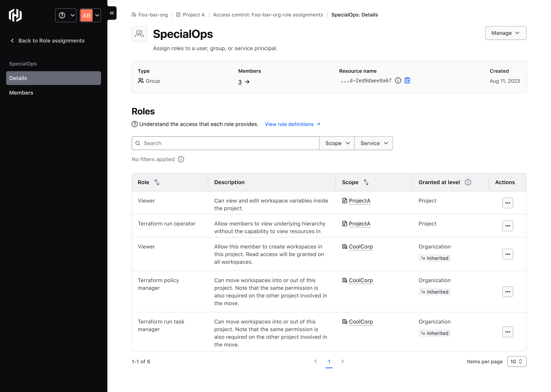Go to previous page of roles

pyautogui.click(x=315, y=361)
